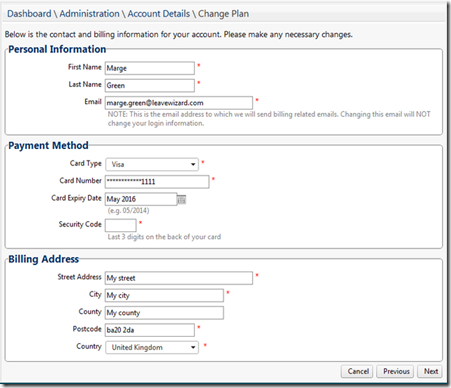Click the City label
This screenshot has width=451, height=388.
[x=95, y=294]
